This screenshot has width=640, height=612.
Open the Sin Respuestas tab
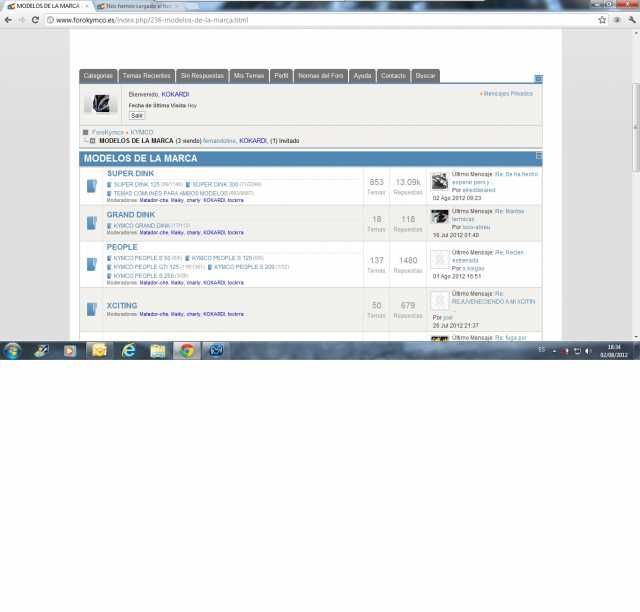202,76
